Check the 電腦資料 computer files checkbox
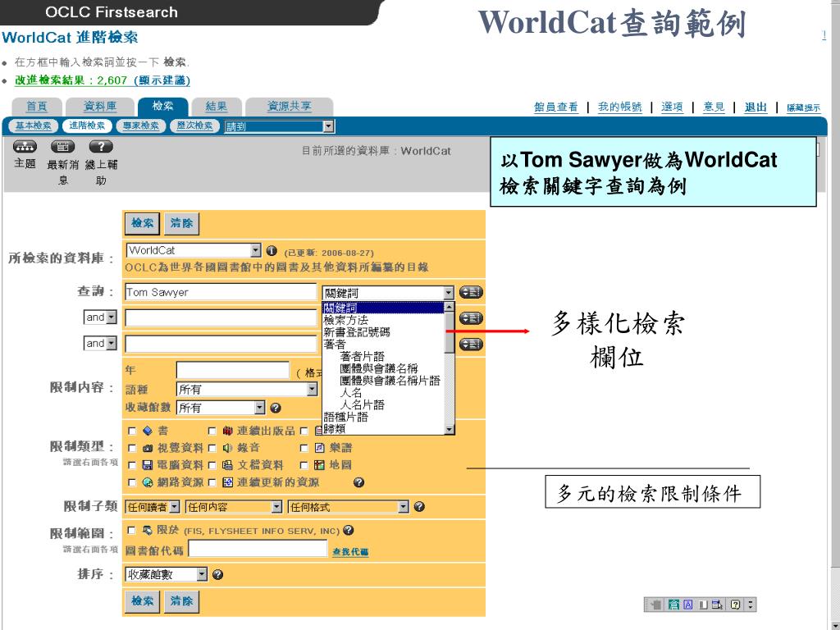This screenshot has width=840, height=630. pos(132,465)
